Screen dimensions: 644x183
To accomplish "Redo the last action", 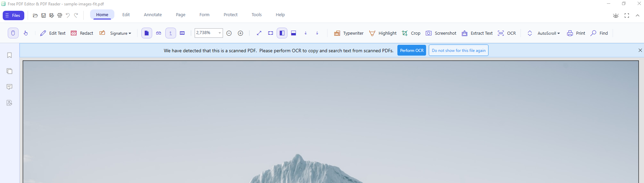I will tap(76, 16).
